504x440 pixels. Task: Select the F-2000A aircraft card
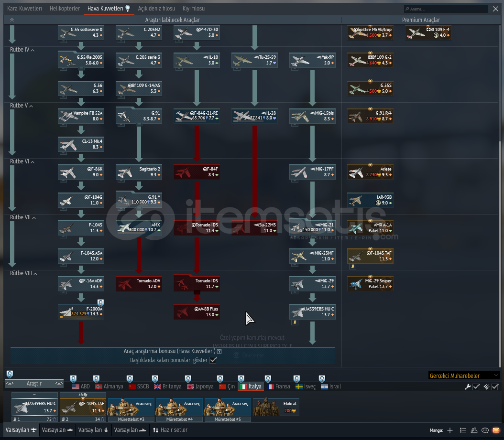coord(81,311)
